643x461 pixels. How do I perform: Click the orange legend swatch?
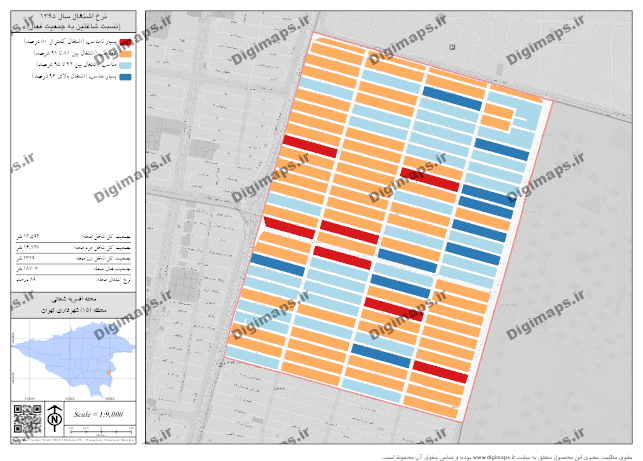[125, 54]
